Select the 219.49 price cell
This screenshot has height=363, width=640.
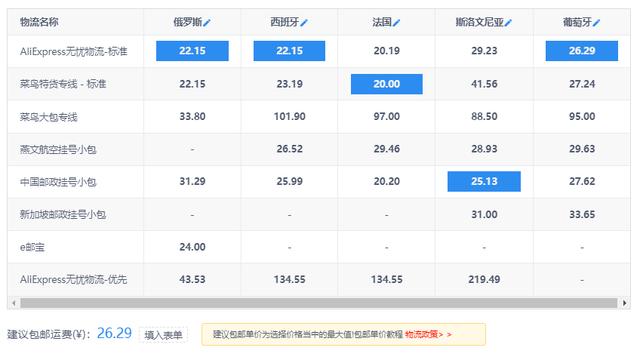pyautogui.click(x=484, y=280)
